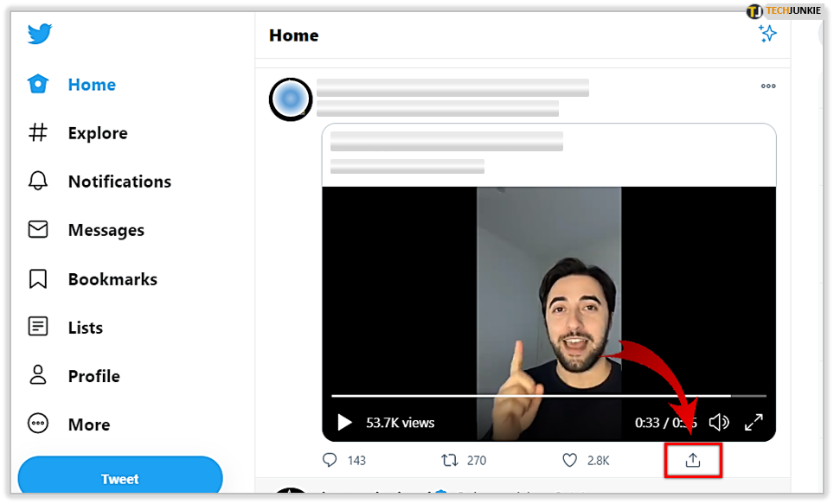
Task: Reply using the comment bubble icon
Action: point(330,460)
